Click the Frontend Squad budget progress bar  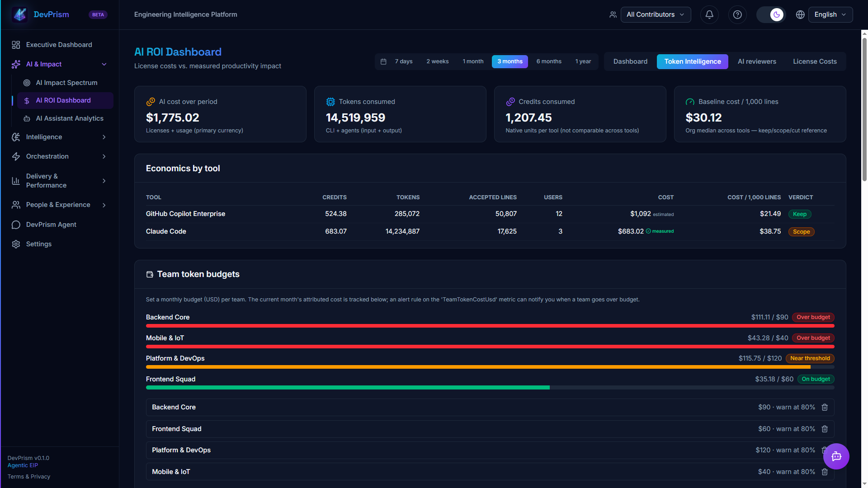(x=490, y=388)
